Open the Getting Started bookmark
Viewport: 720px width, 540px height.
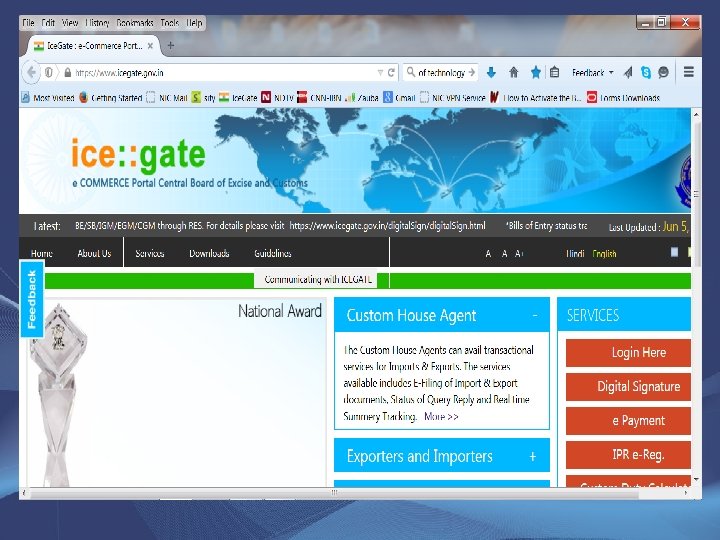click(x=111, y=98)
